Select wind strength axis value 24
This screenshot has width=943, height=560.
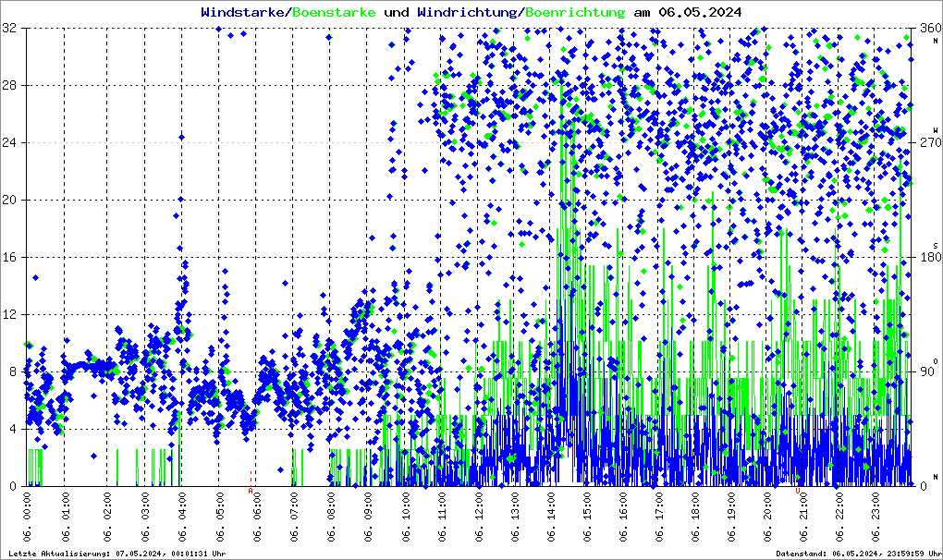9,142
